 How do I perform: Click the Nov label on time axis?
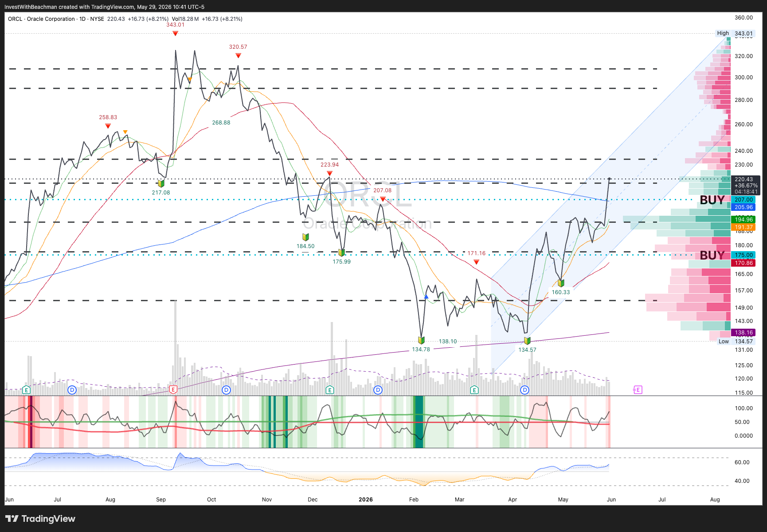(x=267, y=500)
